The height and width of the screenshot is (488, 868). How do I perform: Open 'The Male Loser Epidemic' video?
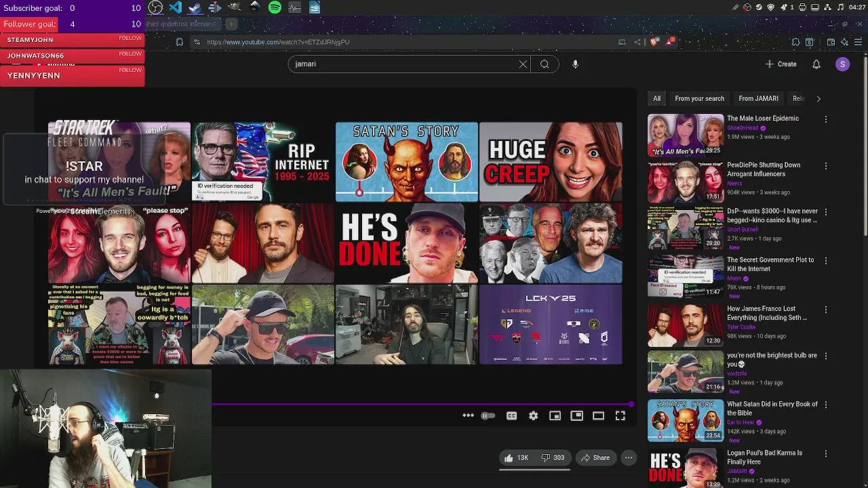point(762,118)
